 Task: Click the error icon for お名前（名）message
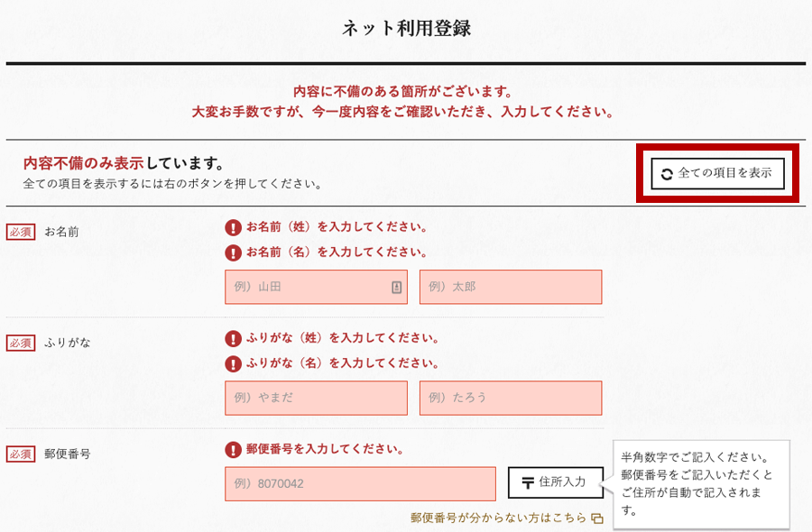tap(233, 252)
